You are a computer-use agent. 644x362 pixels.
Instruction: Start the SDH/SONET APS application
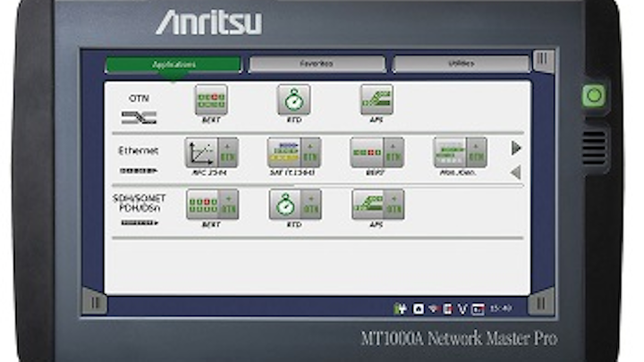tap(368, 205)
